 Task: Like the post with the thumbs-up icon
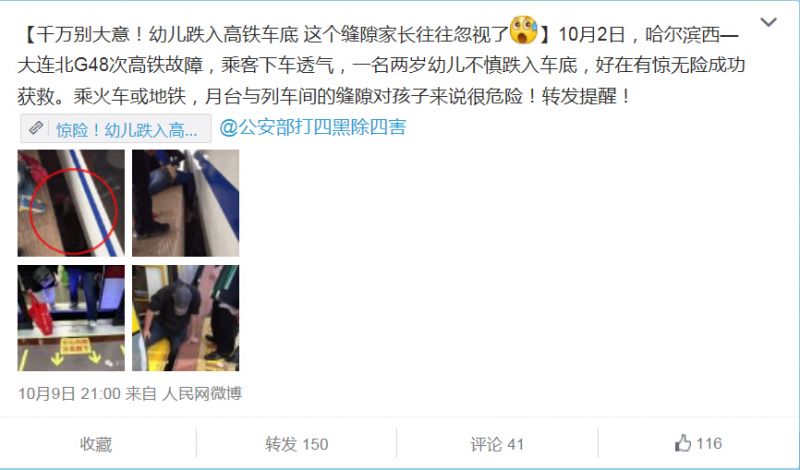coord(683,443)
